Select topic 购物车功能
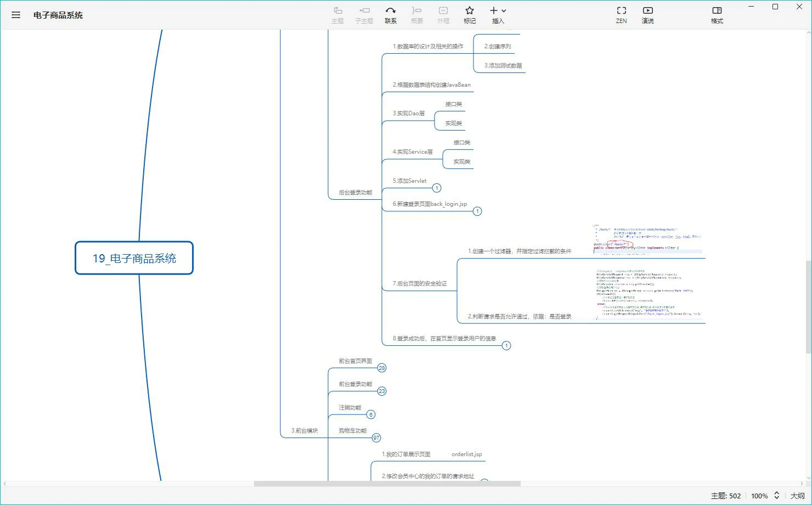The image size is (812, 505). [353, 431]
